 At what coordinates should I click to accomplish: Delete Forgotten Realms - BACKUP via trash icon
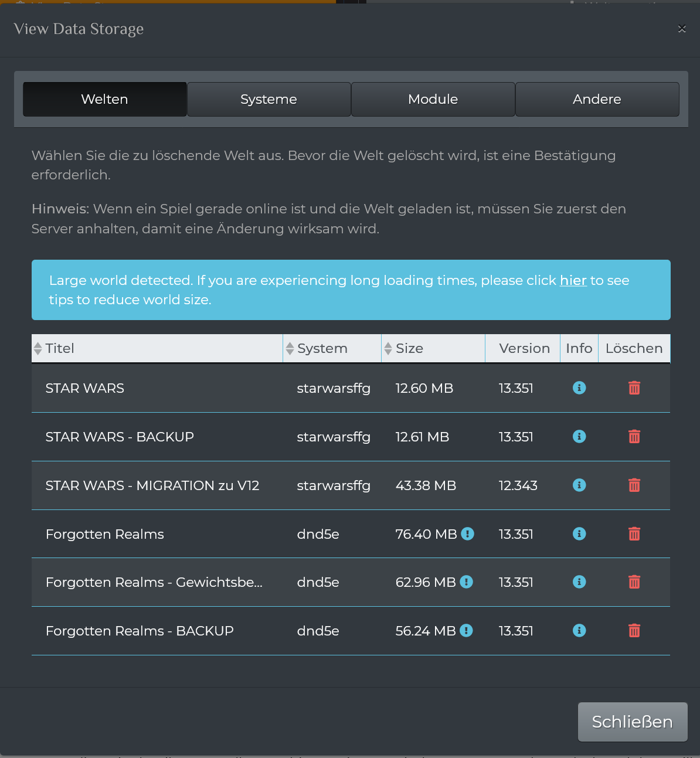(x=634, y=631)
